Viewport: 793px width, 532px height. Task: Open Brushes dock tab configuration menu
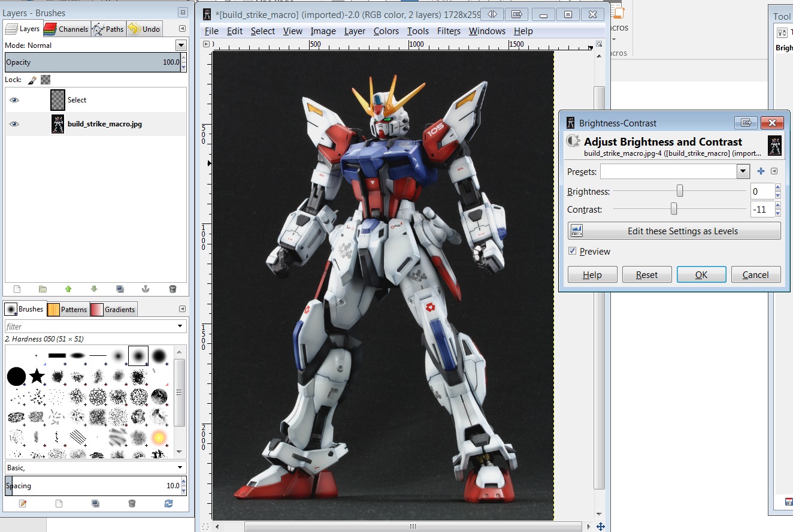click(182, 309)
